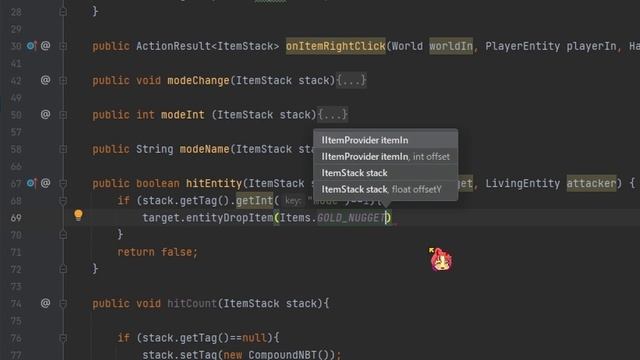Click the modeInt method name

182,115
